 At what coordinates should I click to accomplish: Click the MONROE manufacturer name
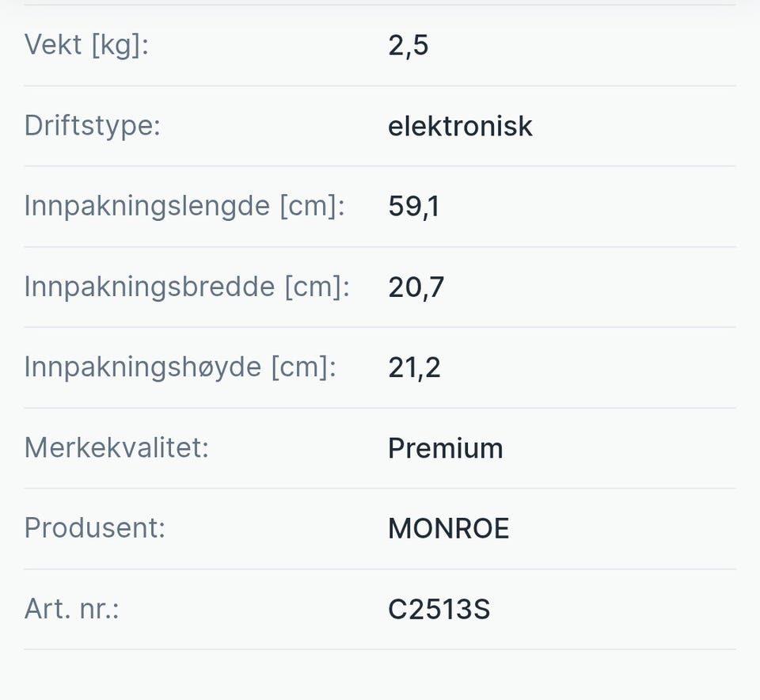[x=448, y=528]
